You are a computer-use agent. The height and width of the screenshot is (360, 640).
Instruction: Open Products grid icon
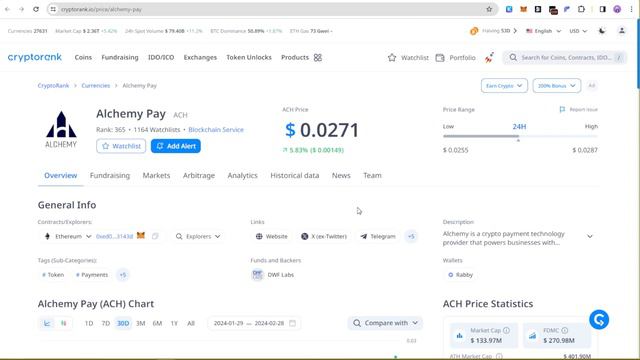click(318, 58)
